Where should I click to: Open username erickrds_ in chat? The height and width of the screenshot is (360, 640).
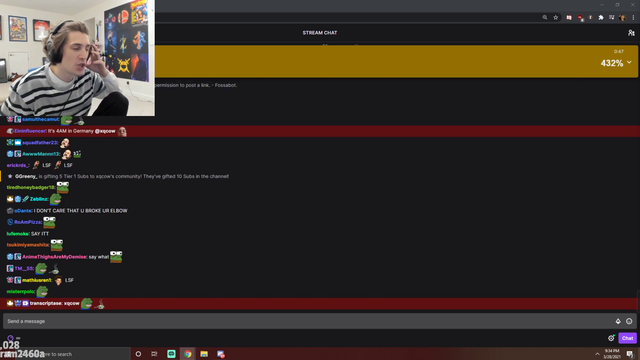[x=18, y=165]
